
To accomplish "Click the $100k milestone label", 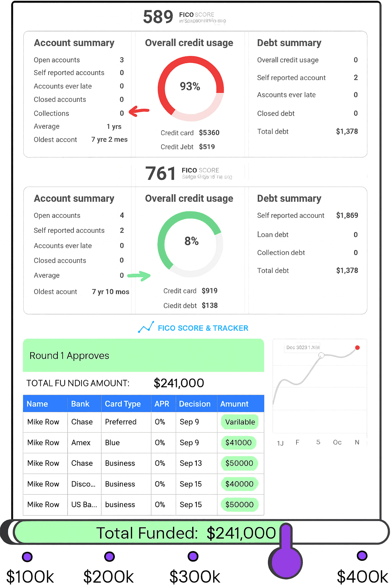I will pyautogui.click(x=30, y=577).
